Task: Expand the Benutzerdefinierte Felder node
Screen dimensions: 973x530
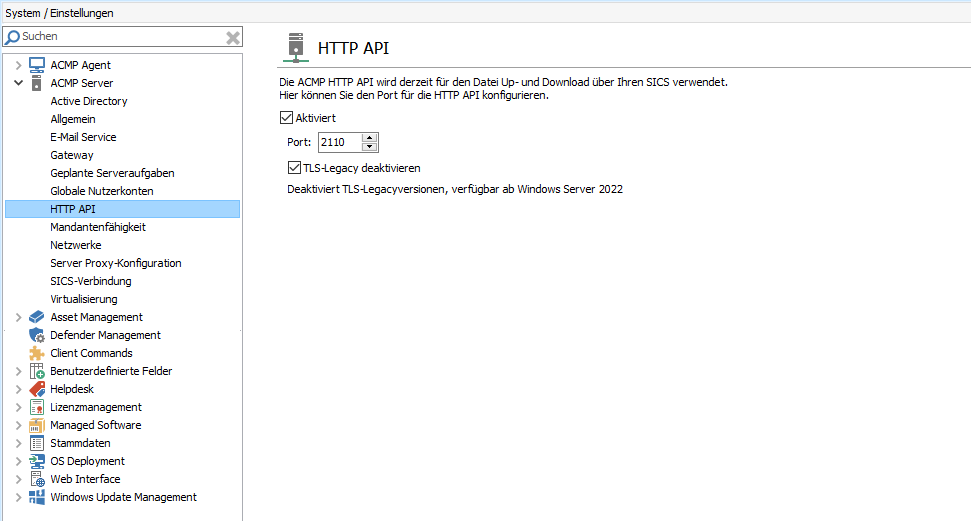Action: pyautogui.click(x=18, y=371)
